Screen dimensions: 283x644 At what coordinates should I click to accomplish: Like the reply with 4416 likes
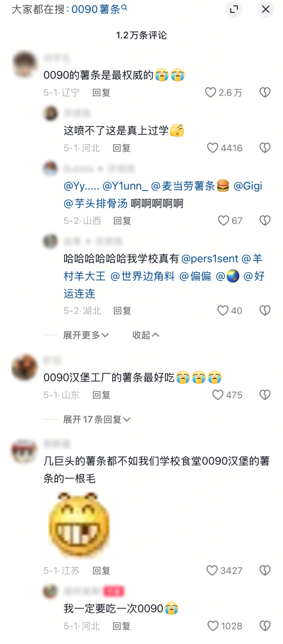pyautogui.click(x=213, y=148)
